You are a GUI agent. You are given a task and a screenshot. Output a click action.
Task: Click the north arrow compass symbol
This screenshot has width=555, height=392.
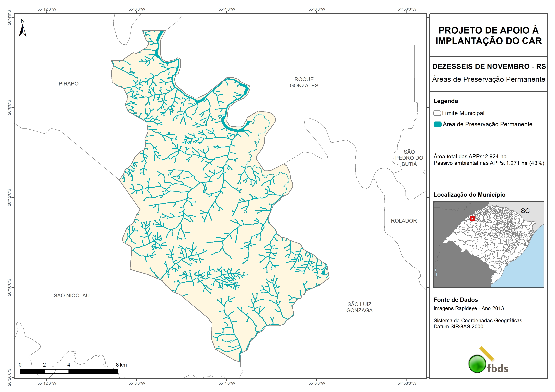click(x=22, y=30)
